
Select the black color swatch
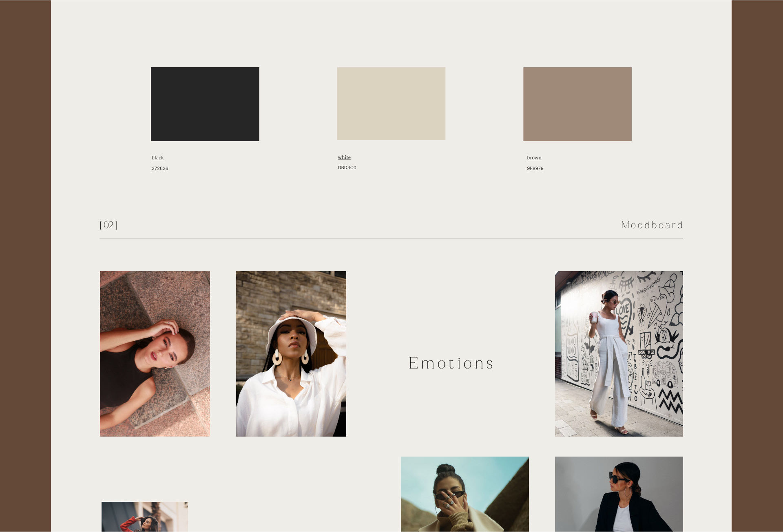205,104
